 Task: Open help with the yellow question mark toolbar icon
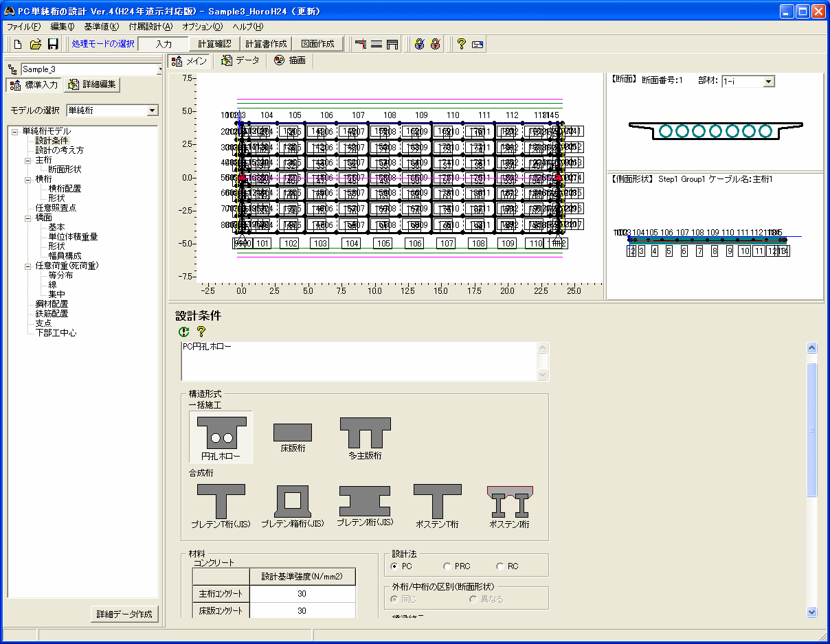461,44
